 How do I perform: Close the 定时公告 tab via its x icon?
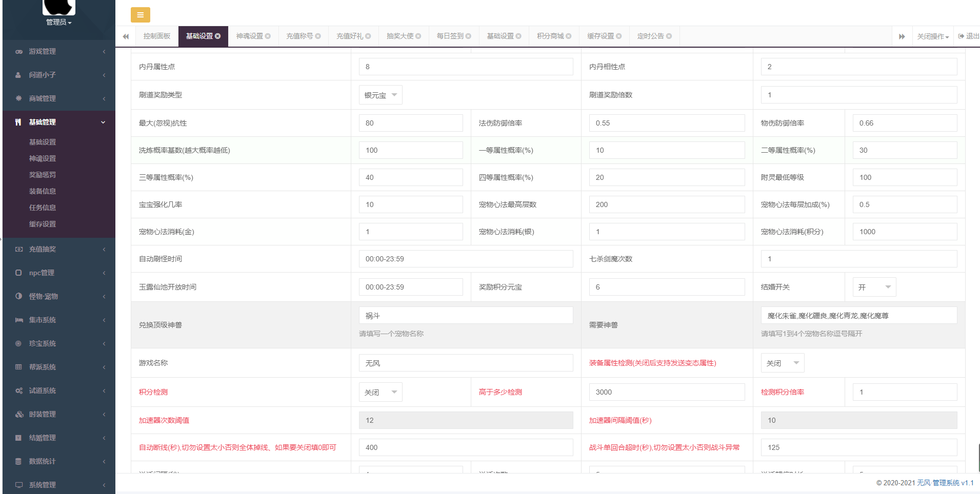669,36
